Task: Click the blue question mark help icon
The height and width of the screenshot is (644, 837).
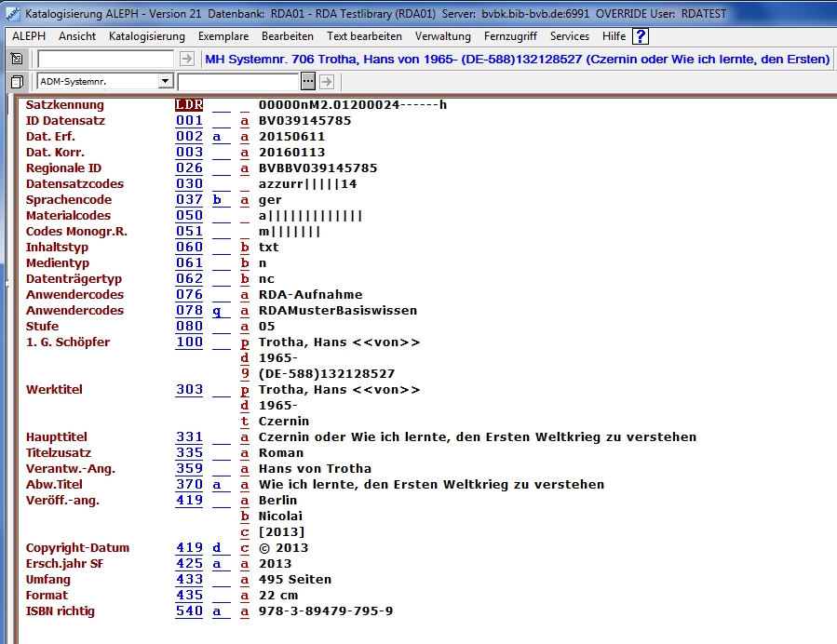Action: click(641, 36)
